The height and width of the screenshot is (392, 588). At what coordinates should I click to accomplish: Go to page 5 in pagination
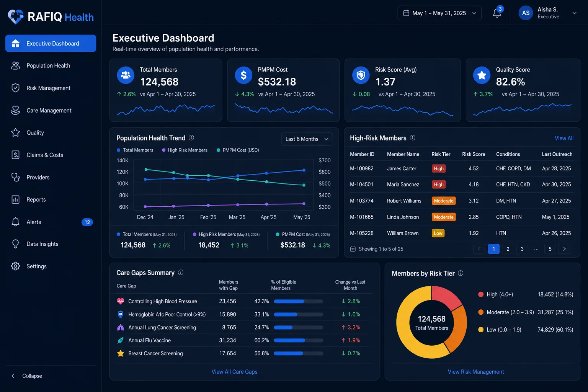pos(550,249)
